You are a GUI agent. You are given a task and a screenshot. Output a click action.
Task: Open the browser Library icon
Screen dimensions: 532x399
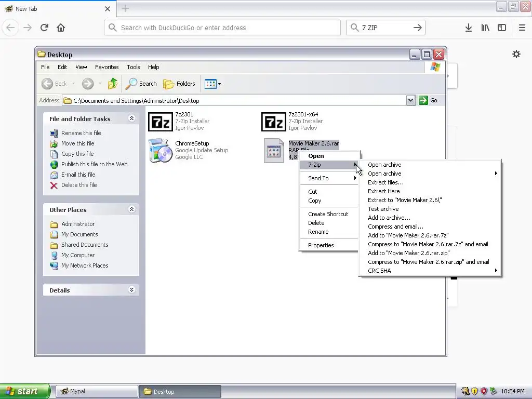[485, 28]
